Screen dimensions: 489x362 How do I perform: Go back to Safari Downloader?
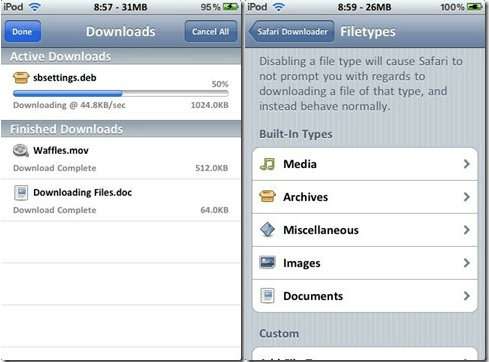pos(292,32)
